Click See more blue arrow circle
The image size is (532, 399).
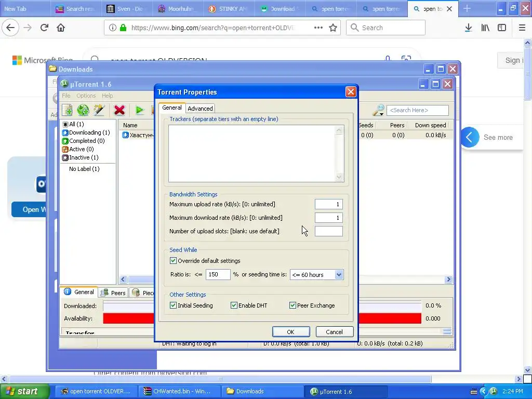click(x=470, y=137)
